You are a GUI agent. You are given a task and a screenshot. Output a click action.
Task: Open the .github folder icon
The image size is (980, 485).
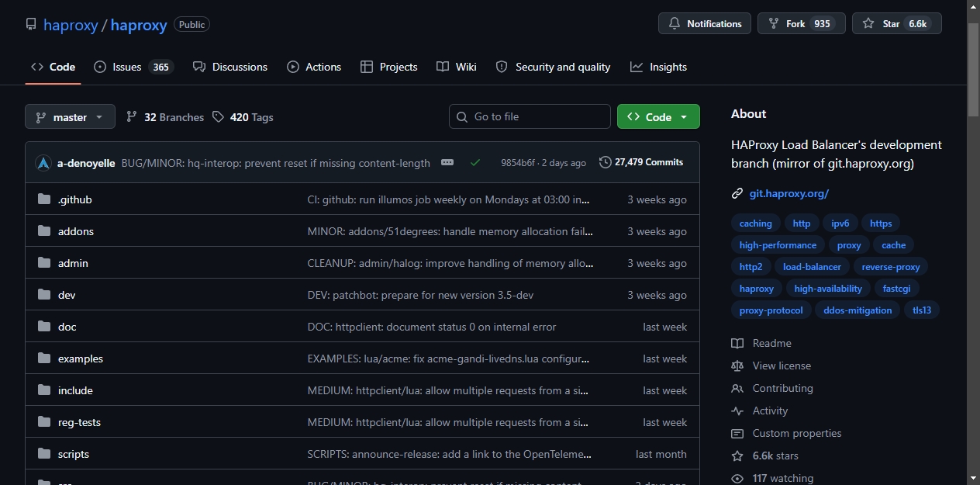pos(44,199)
